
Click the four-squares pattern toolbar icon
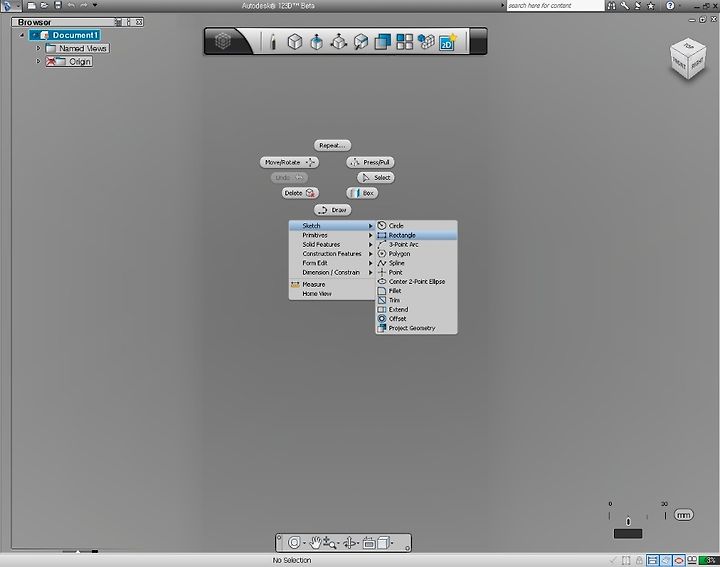click(x=405, y=42)
